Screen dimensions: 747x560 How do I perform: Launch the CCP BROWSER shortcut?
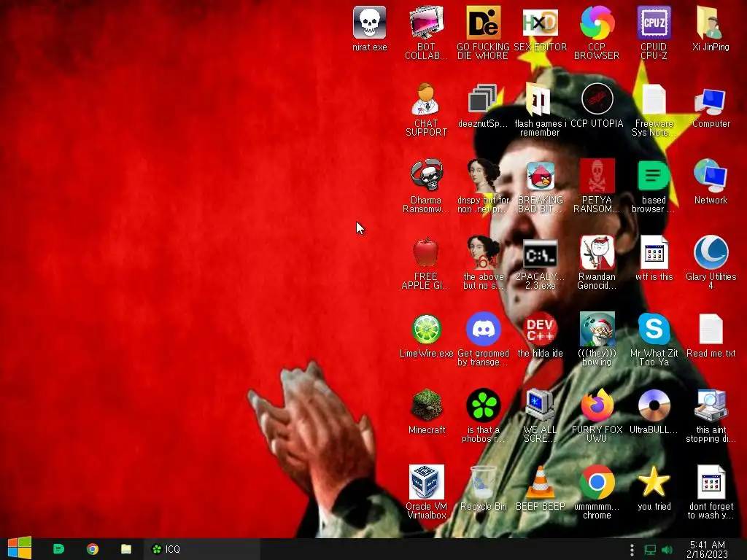coord(597,23)
